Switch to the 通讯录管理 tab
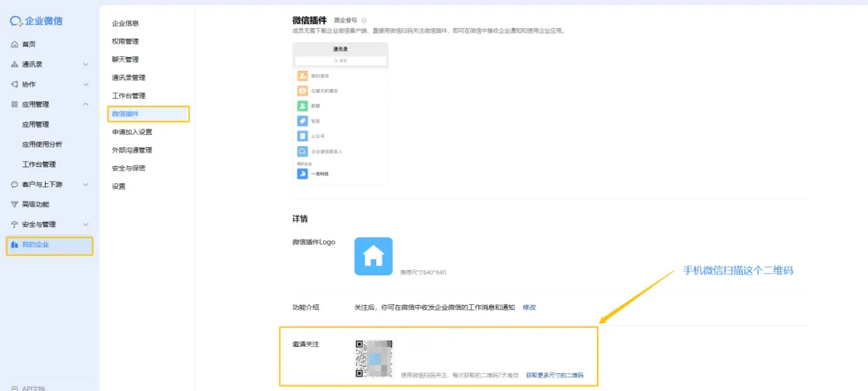The image size is (868, 391). point(129,78)
